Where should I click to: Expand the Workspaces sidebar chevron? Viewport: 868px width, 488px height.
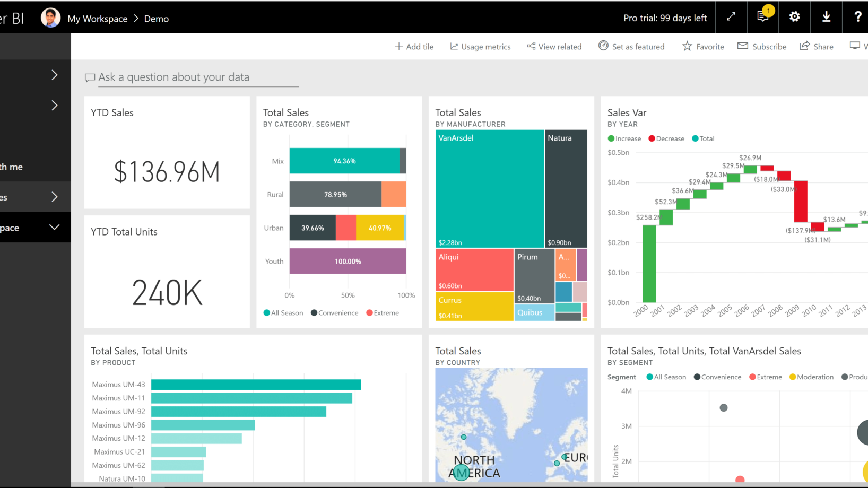[x=54, y=197]
